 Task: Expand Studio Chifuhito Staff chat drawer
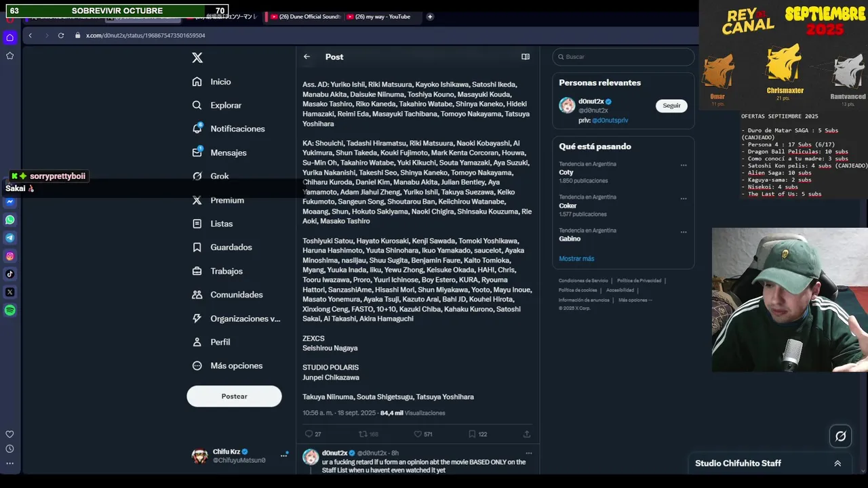point(837,464)
